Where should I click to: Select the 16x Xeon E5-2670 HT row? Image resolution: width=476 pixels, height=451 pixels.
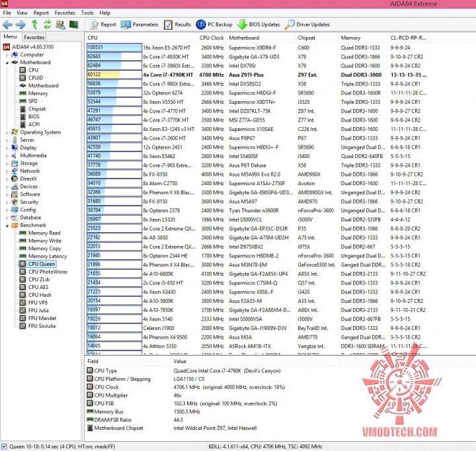pos(257,48)
